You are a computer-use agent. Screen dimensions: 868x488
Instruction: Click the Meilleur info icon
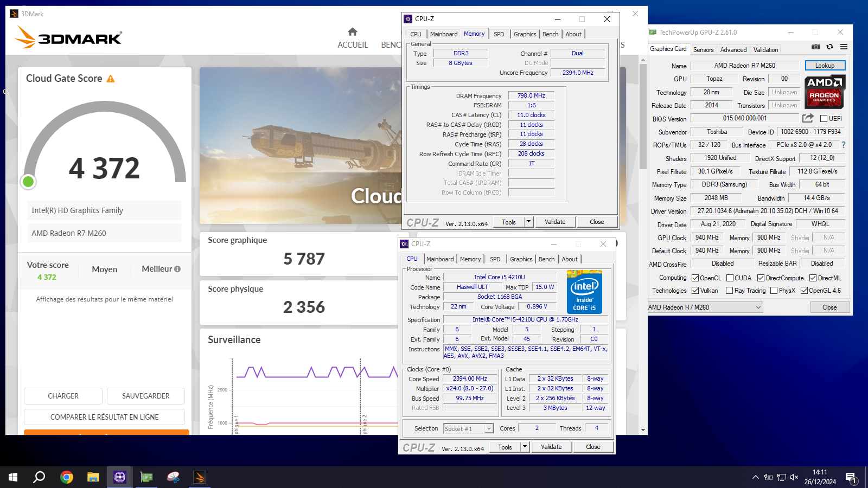[x=177, y=269]
